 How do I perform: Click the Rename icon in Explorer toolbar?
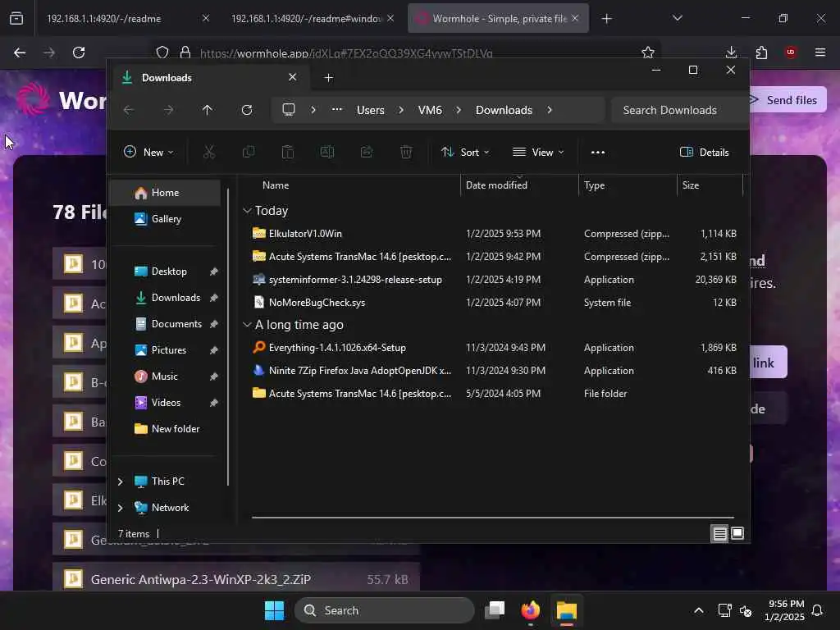[326, 152]
